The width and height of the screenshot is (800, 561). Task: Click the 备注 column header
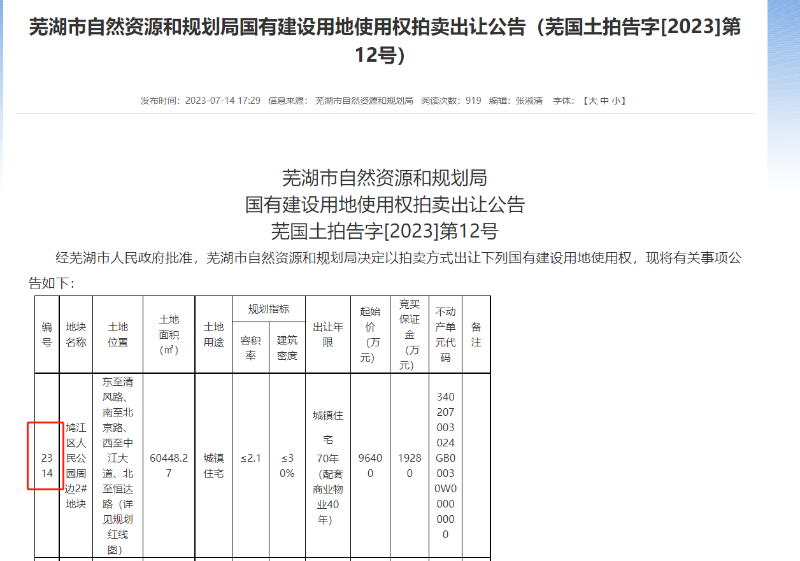(x=476, y=334)
